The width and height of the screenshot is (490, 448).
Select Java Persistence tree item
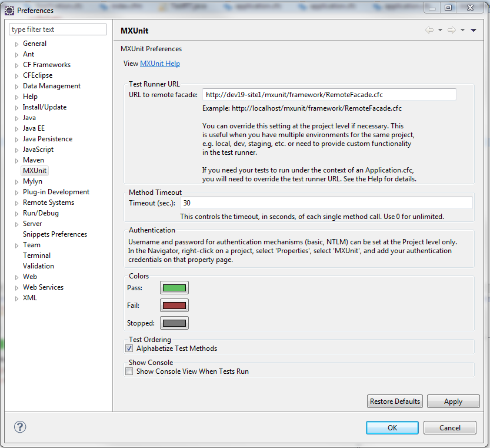(x=48, y=138)
